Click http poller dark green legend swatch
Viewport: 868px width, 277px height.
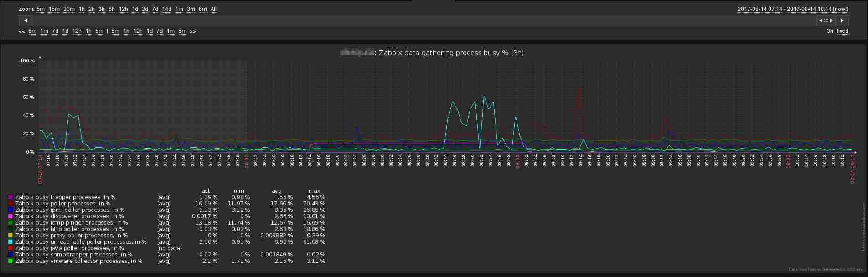[10, 229]
